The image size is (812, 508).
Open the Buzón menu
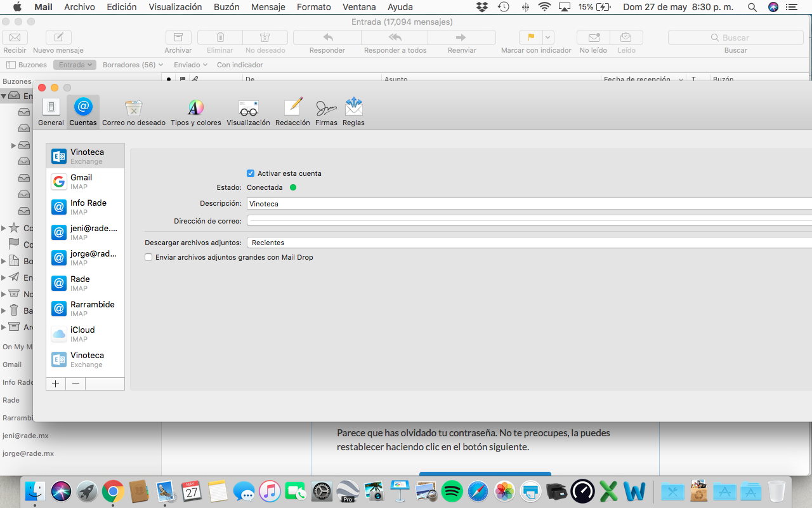(x=226, y=7)
